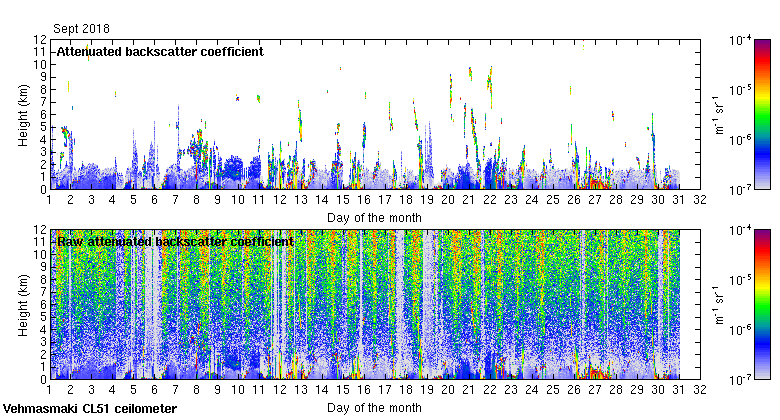Click day 1 tick on the upper plot axis
Viewport: 780px width, 420px height.
pos(49,200)
